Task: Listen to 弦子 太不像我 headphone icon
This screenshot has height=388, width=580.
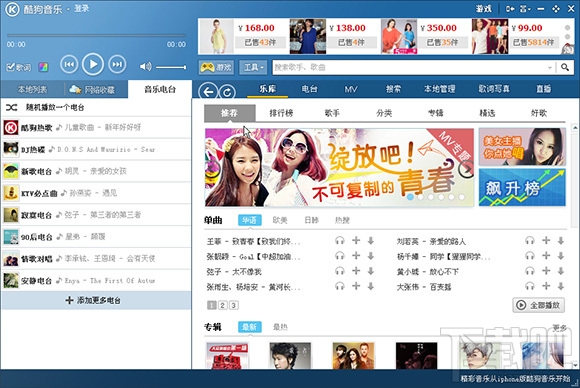Action: point(340,271)
